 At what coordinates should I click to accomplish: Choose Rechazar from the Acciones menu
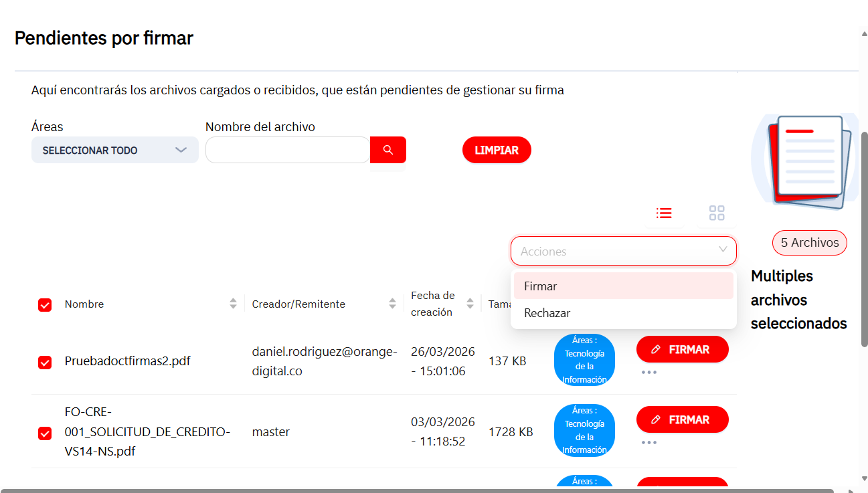coord(623,313)
